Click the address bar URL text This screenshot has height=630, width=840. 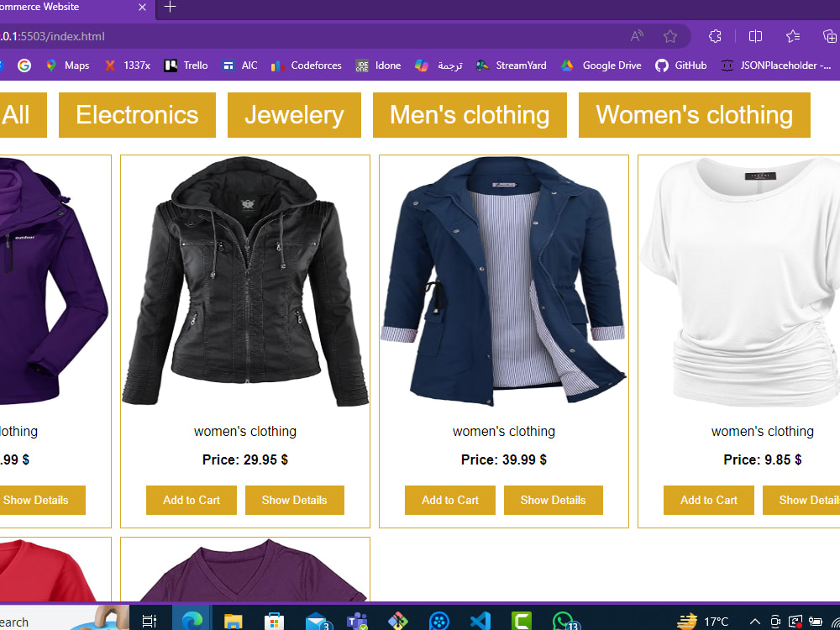[x=52, y=36]
